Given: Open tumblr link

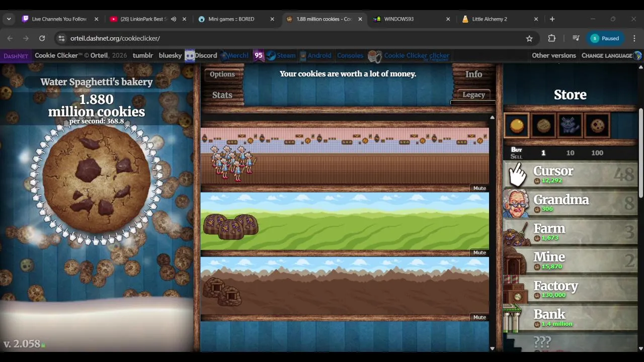Looking at the screenshot, I should point(143,56).
